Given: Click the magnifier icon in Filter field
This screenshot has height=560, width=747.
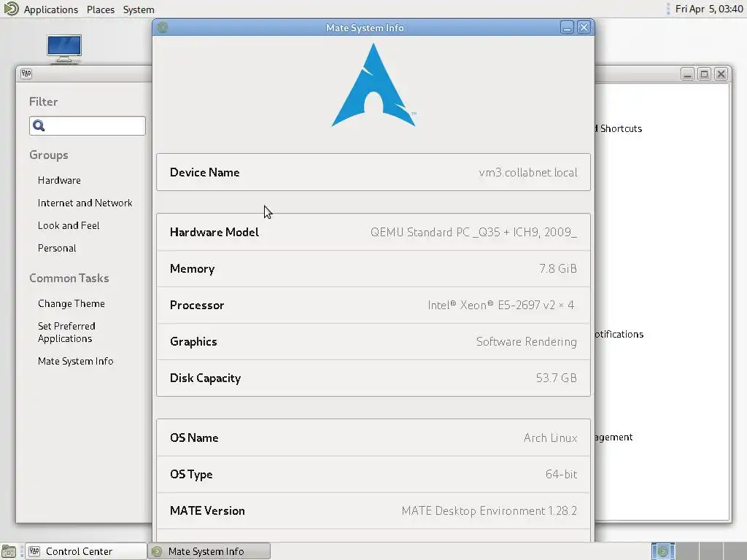Looking at the screenshot, I should (x=39, y=125).
